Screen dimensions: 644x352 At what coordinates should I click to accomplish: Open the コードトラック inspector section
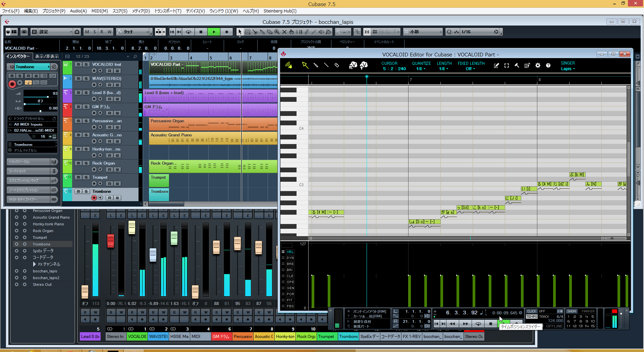point(32,171)
